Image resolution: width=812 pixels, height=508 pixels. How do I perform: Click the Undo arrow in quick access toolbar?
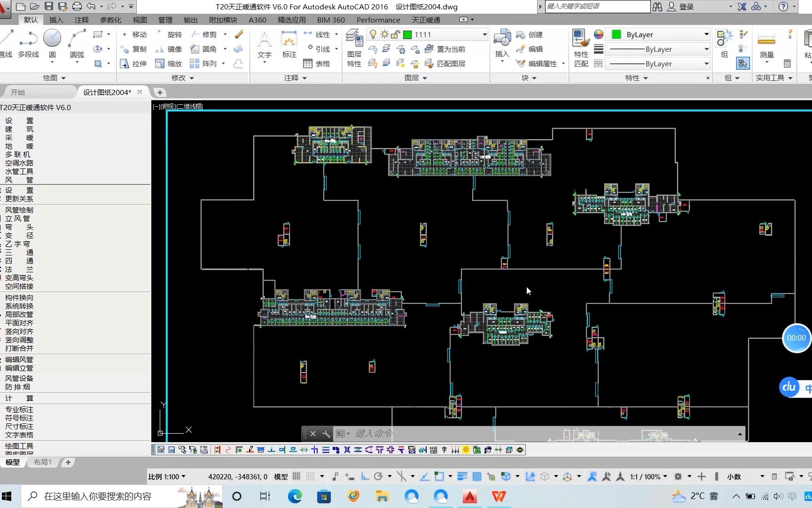tap(91, 7)
